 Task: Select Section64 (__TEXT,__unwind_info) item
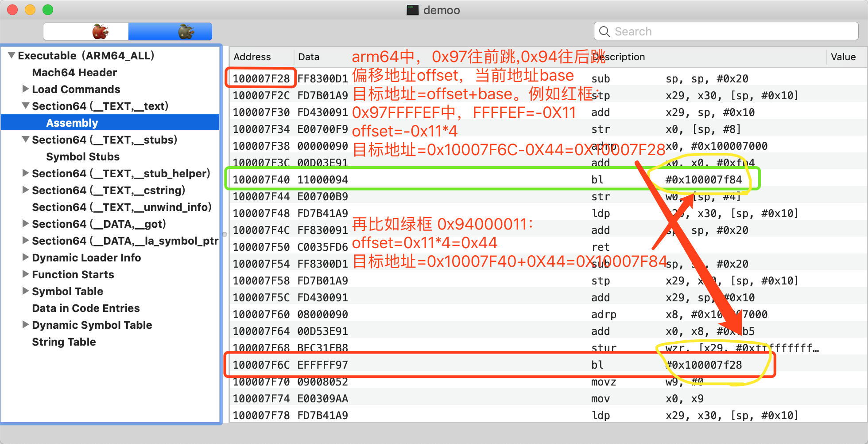(x=122, y=207)
